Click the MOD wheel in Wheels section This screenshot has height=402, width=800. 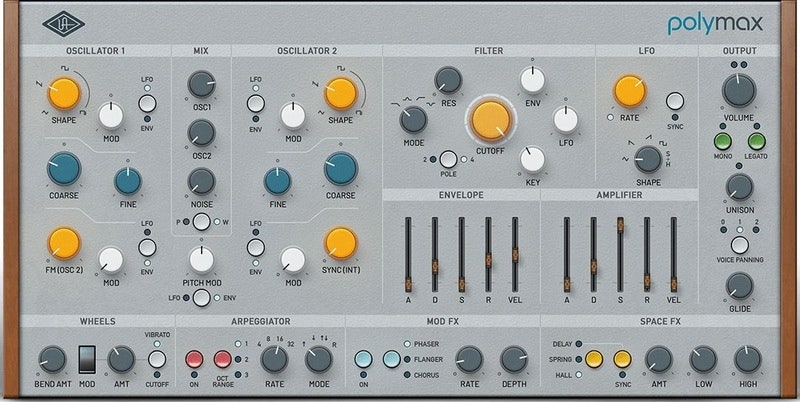[87, 360]
